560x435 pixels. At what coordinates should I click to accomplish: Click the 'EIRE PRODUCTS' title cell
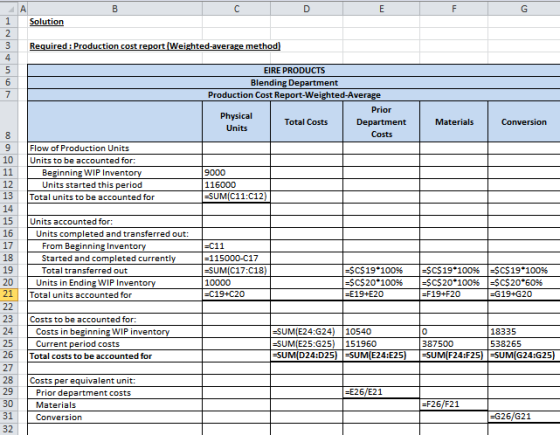click(294, 70)
